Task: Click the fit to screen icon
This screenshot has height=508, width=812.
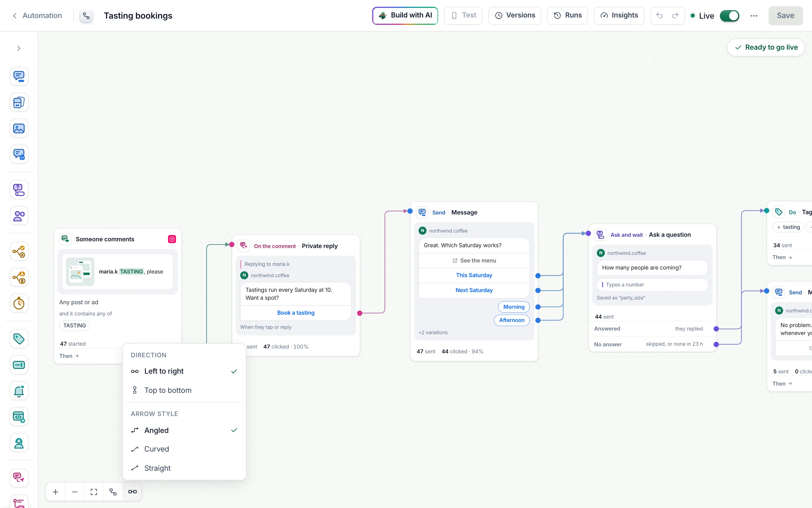Action: pos(94,492)
